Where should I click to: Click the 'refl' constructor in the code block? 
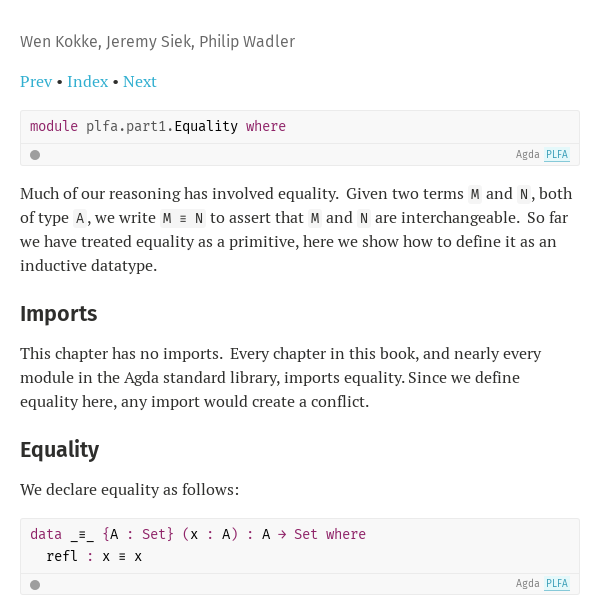tap(62, 556)
